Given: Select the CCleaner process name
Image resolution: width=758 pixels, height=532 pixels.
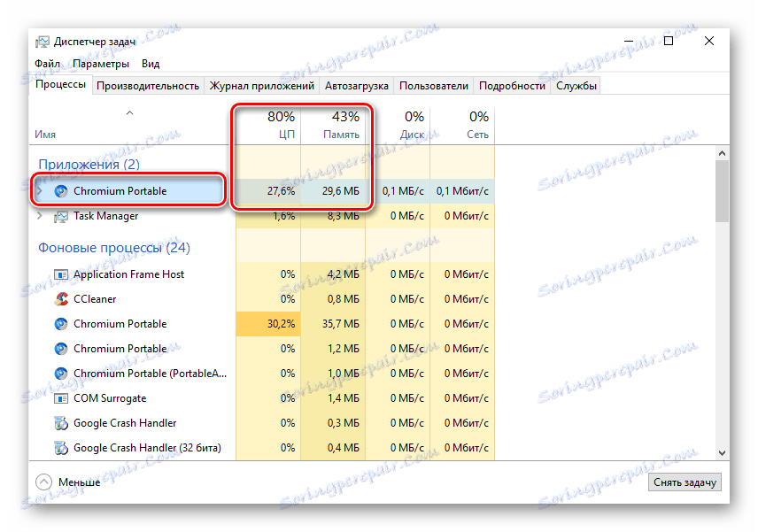Looking at the screenshot, I should click(x=95, y=299).
